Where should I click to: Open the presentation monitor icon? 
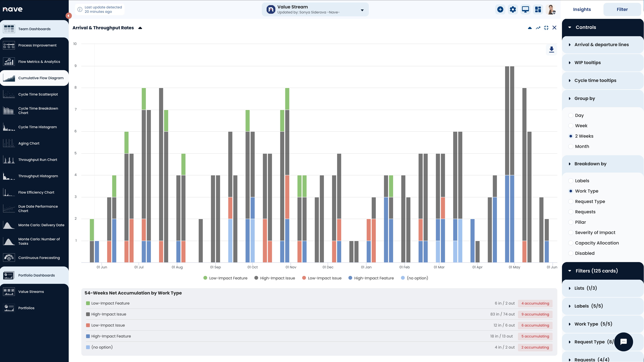click(x=525, y=9)
